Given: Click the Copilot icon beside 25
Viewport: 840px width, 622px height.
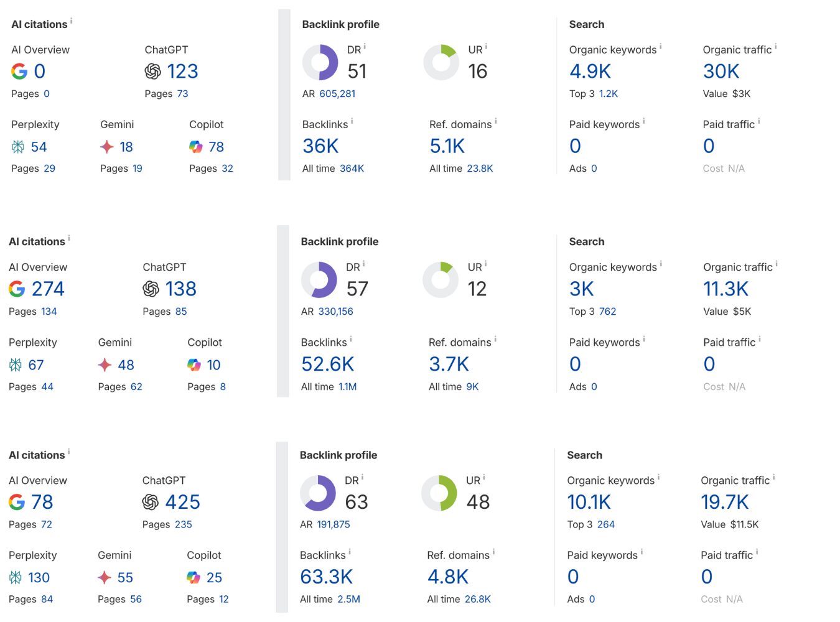Looking at the screenshot, I should click(x=194, y=578).
